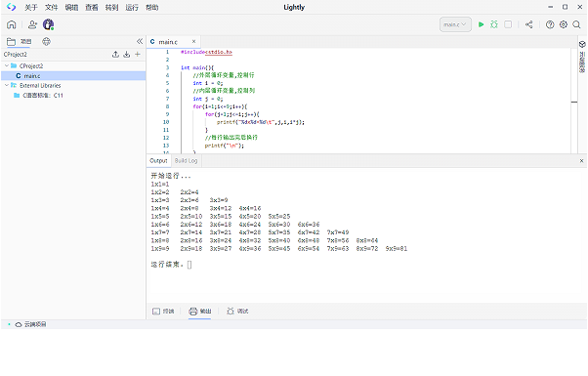Open search with magnifier icon
This screenshot has height=376, width=588.
point(576,24)
